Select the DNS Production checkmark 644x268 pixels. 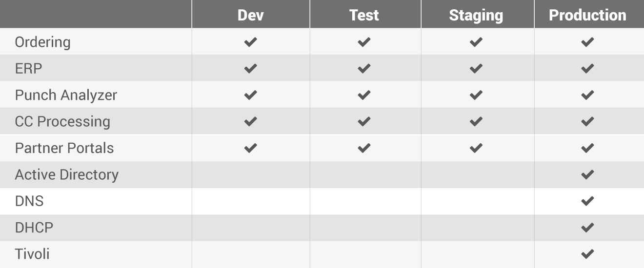coord(587,201)
